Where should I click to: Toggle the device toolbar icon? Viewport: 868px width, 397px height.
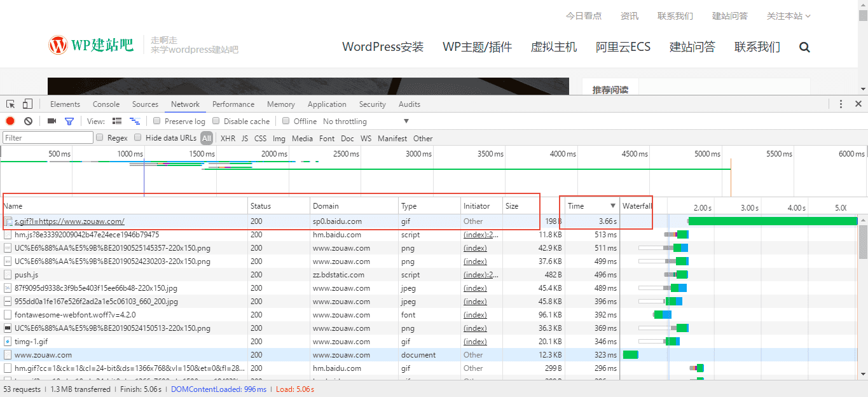tap(27, 104)
